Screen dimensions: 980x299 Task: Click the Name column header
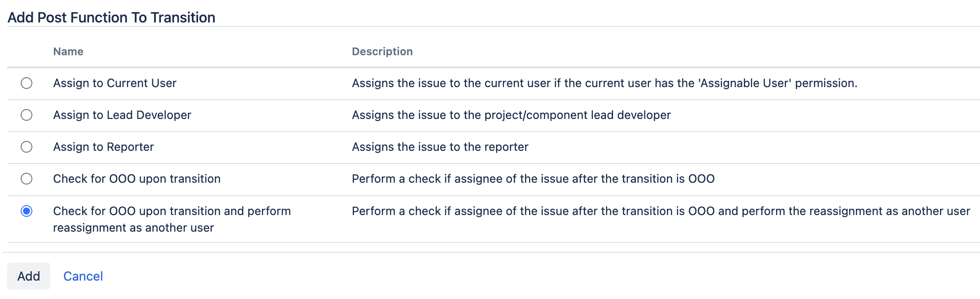click(x=68, y=52)
